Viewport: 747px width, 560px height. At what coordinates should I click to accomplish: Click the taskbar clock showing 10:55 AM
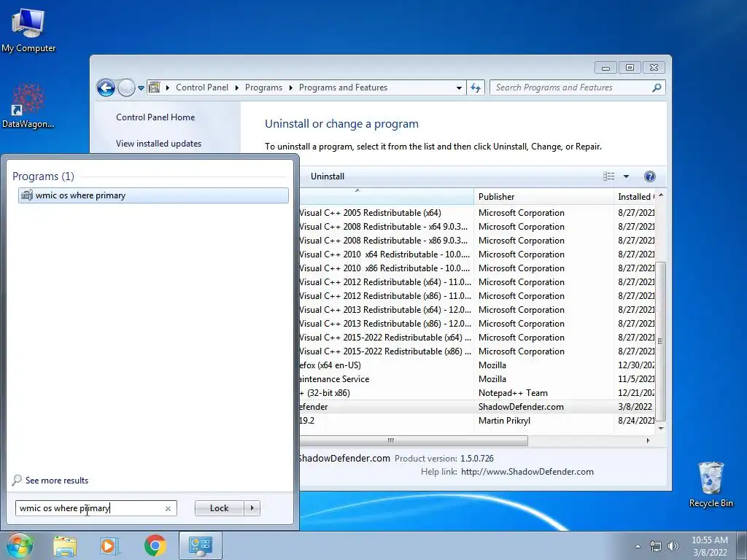[x=709, y=546]
